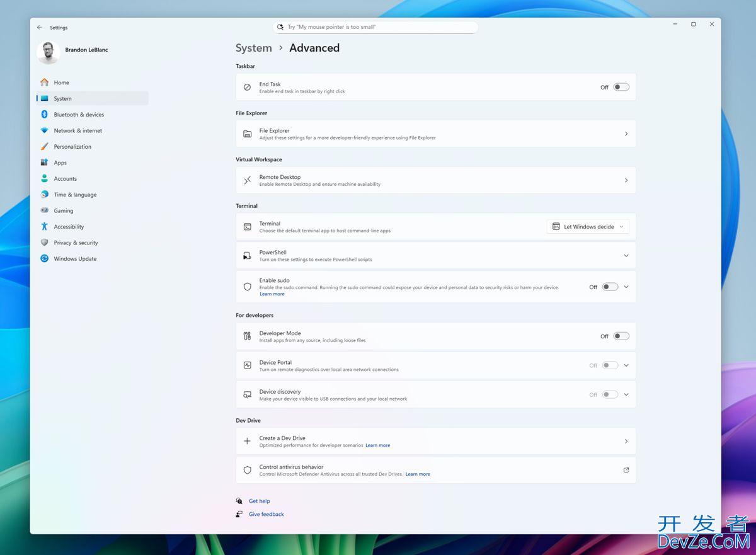Image resolution: width=756 pixels, height=555 pixels.
Task: Click the Gaming controller icon
Action: point(44,210)
